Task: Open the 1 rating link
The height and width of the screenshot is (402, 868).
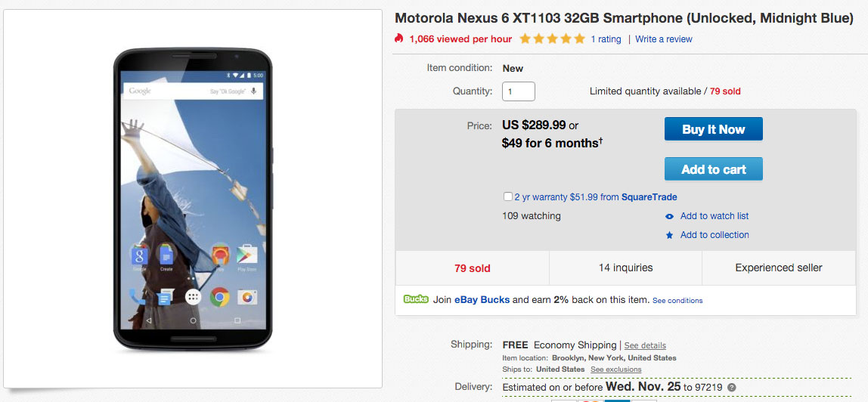Action: [606, 39]
